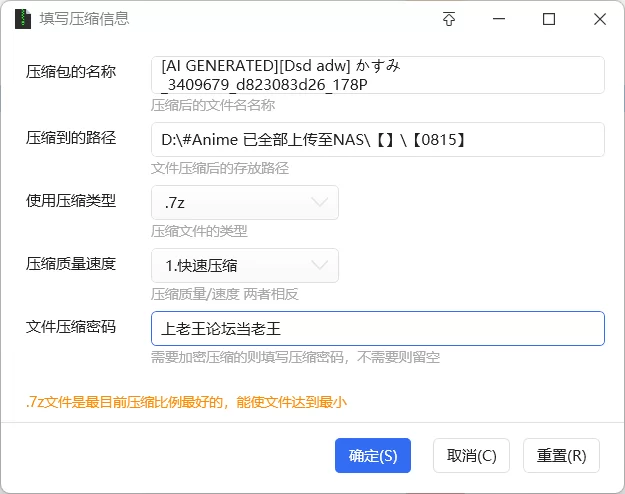Viewport: 625px width, 494px height.
Task: Close the 填写压缩信息 dialog
Action: pos(599,19)
